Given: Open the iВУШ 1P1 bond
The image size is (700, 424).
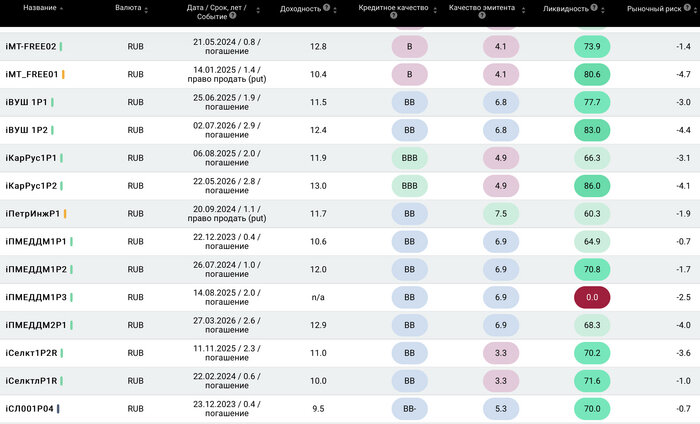Looking at the screenshot, I should pyautogui.click(x=27, y=102).
